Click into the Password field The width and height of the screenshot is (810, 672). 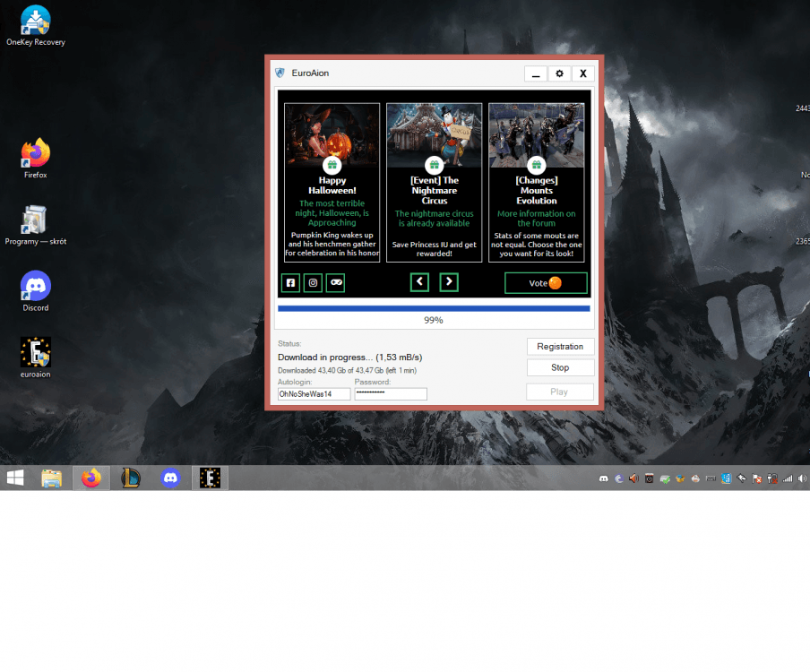[x=391, y=394]
